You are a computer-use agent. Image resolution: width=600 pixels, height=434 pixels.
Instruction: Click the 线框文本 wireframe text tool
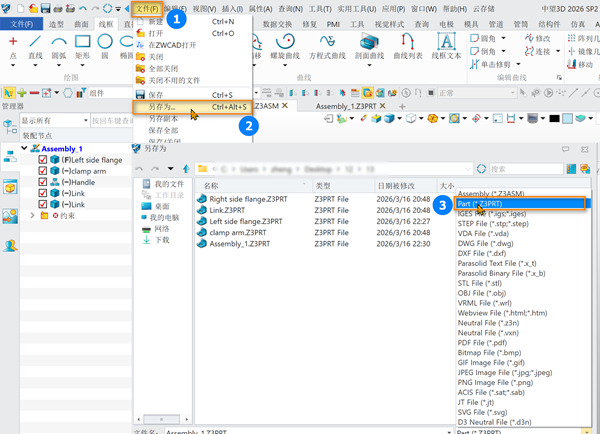pyautogui.click(x=446, y=47)
